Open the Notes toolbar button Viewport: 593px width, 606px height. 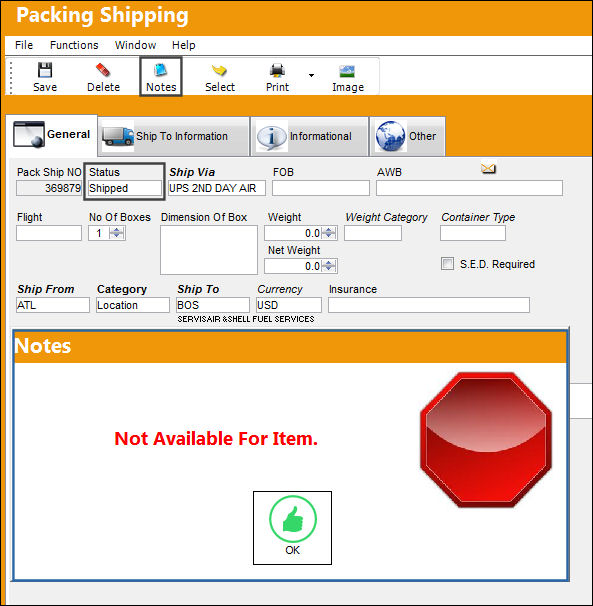161,77
